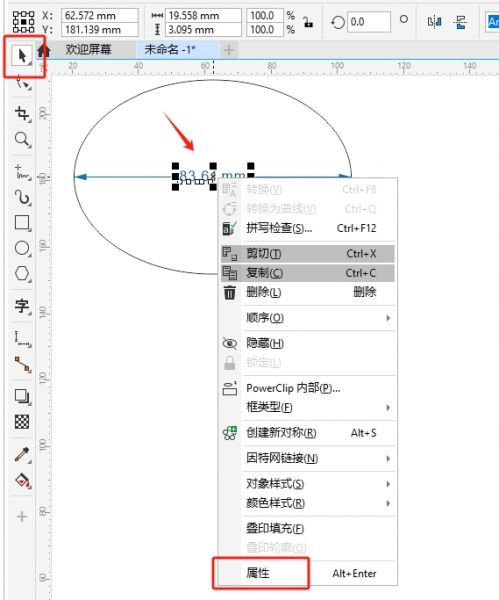Viewport: 499px width, 600px height.
Task: Select the Pick tool arrow
Action: click(22, 56)
